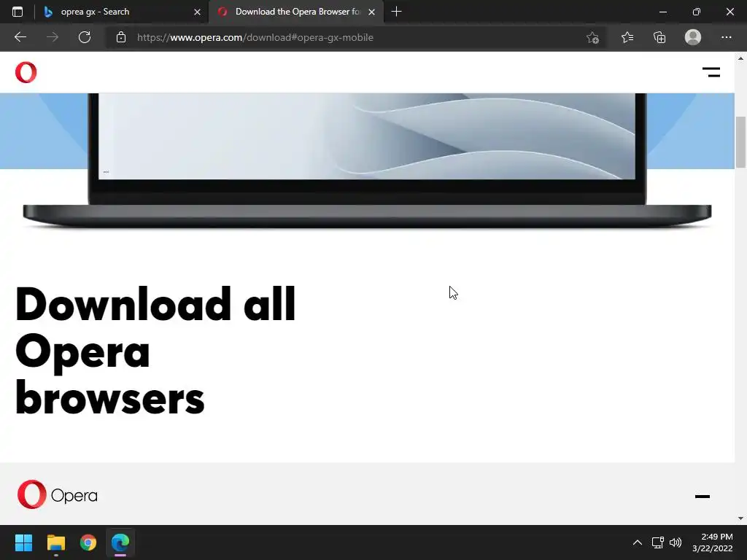Click 'Download all Opera browsers' heading

[156, 351]
